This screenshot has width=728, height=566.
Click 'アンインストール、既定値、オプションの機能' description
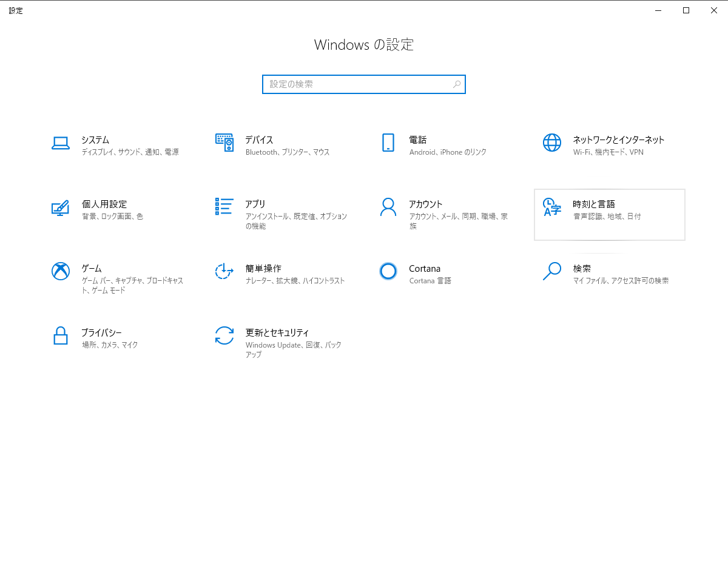coord(296,221)
